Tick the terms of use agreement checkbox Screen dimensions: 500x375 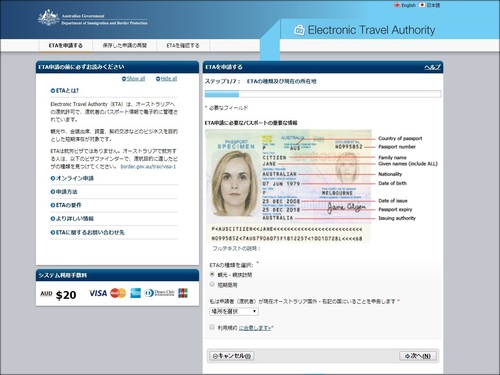(x=212, y=327)
